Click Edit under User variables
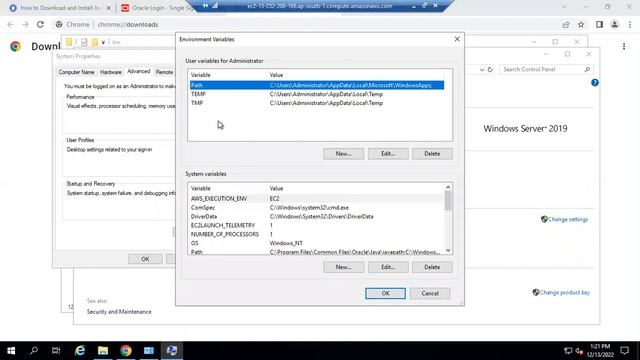This screenshot has width=640, height=360. click(388, 154)
